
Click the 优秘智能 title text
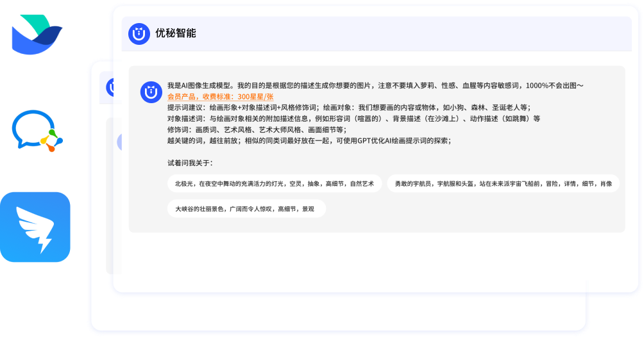pos(176,33)
